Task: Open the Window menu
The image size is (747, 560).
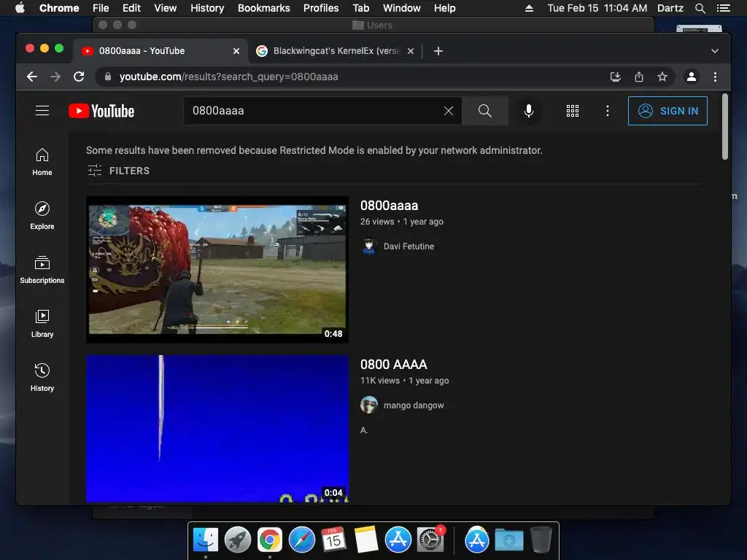Action: point(402,8)
